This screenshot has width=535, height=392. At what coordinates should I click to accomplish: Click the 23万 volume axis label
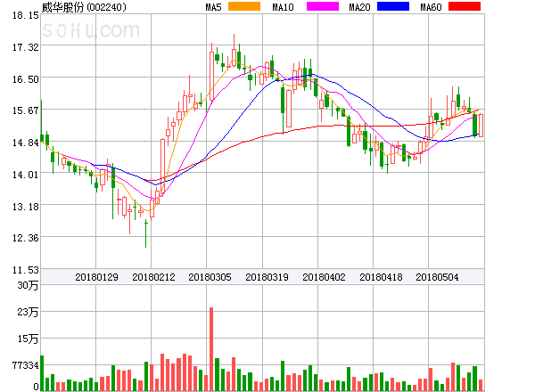[x=28, y=312]
